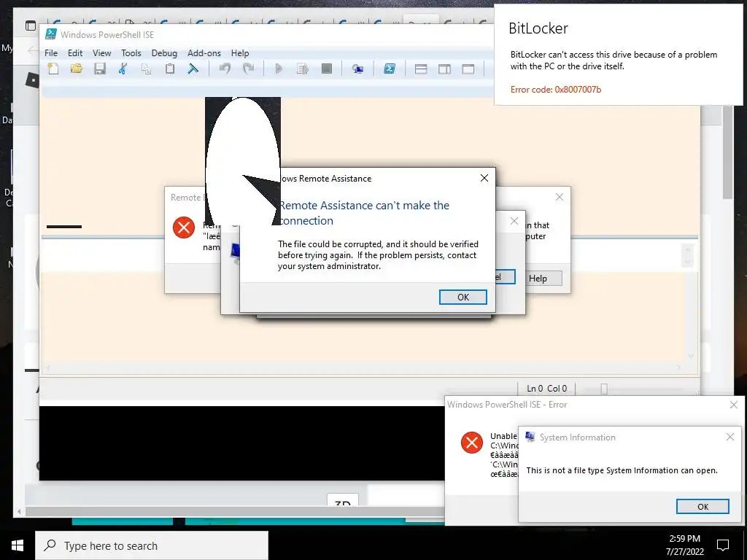Open the View menu
Viewport: 747px width, 560px height.
click(101, 52)
